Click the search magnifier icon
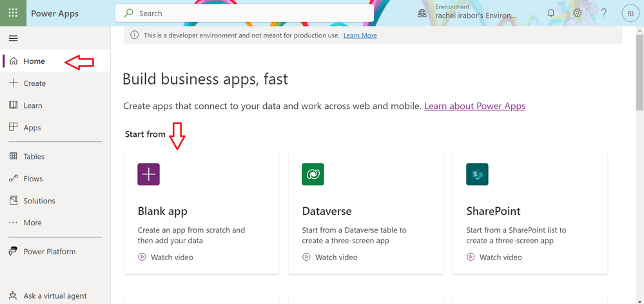This screenshot has height=304, width=644. pos(128,13)
